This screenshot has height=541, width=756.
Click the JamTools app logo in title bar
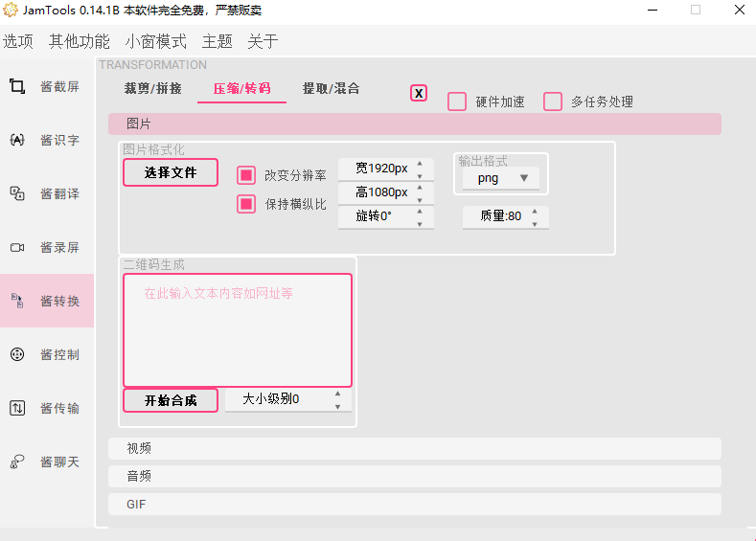pos(11,10)
